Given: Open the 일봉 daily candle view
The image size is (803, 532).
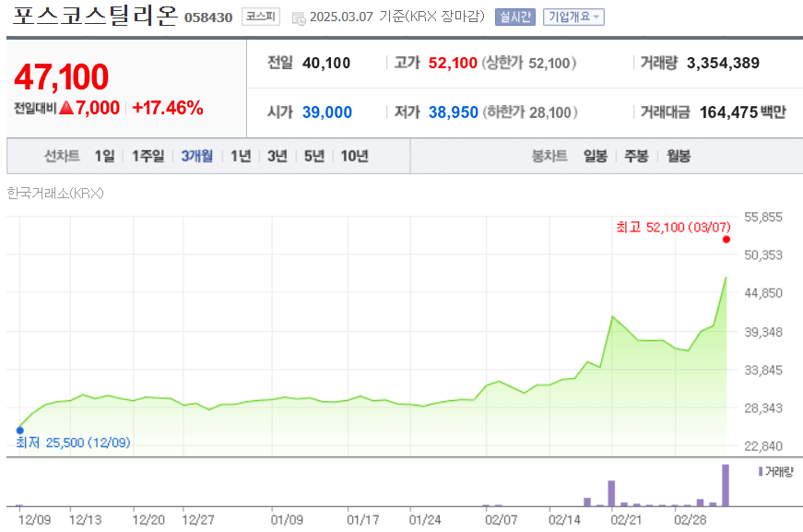Looking at the screenshot, I should (596, 156).
